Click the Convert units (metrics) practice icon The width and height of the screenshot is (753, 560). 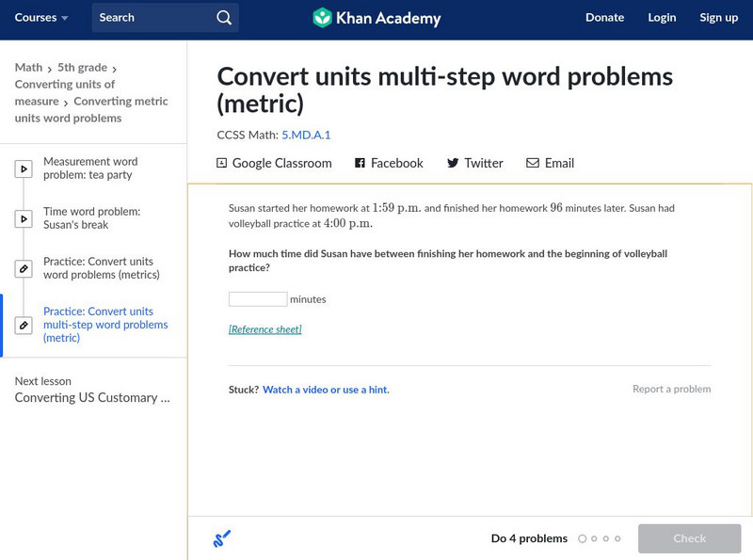pos(24,269)
